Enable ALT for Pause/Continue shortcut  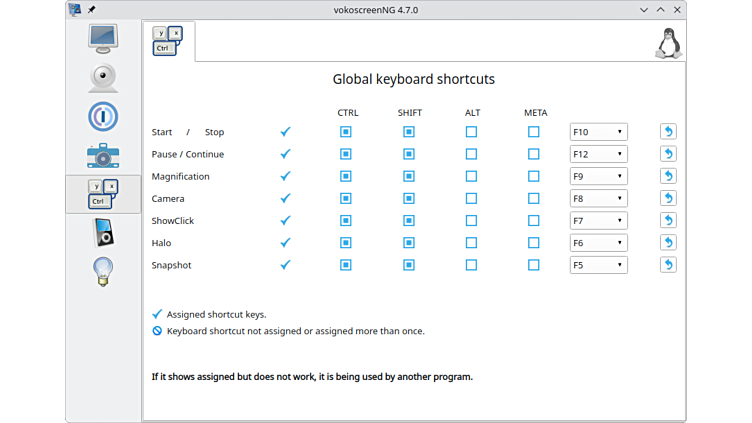[x=471, y=154]
